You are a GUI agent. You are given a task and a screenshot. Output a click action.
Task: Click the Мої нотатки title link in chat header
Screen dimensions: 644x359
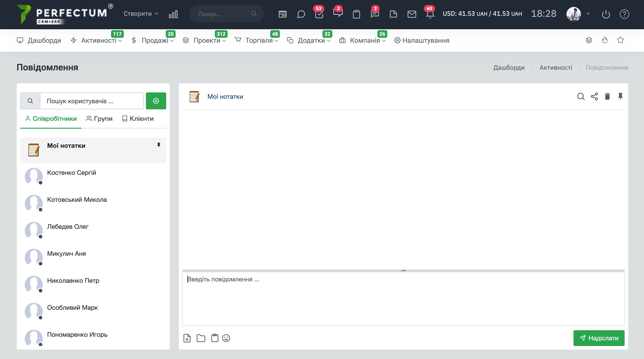point(225,97)
